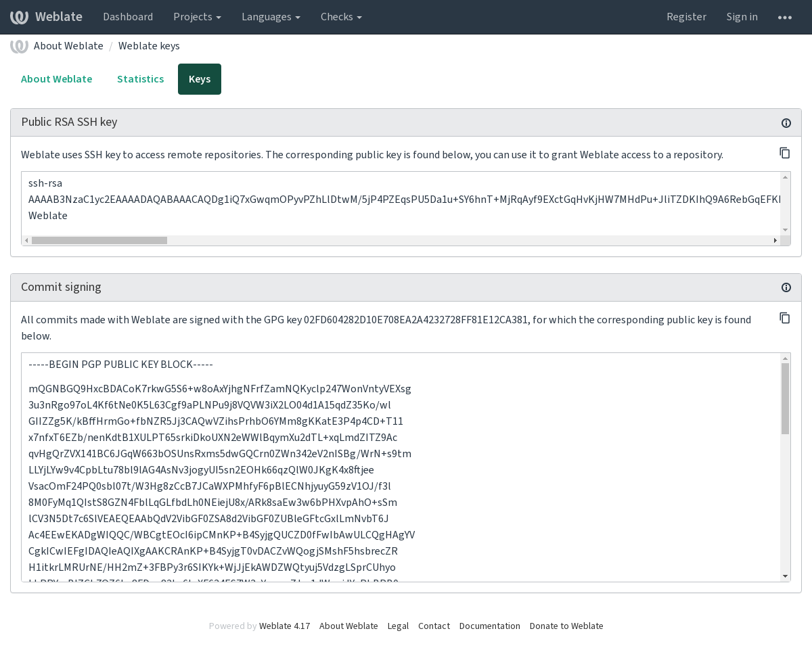Click PGP line starting with qvHgQrZVX141
The image size is (812, 652).
220,454
